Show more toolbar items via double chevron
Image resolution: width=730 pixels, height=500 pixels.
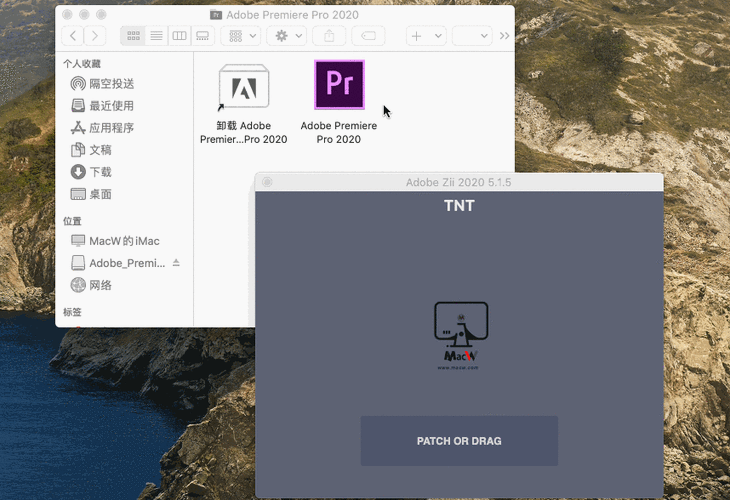(x=505, y=36)
